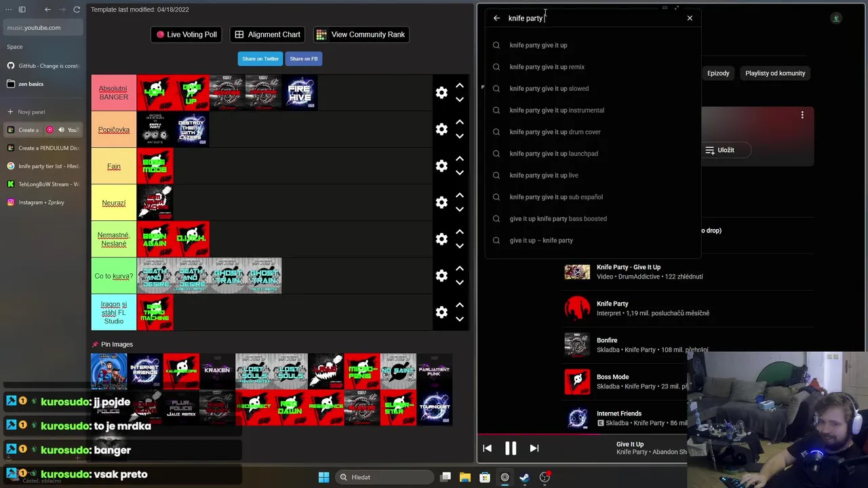Open Playlisty od komunity filter tab

(x=775, y=73)
